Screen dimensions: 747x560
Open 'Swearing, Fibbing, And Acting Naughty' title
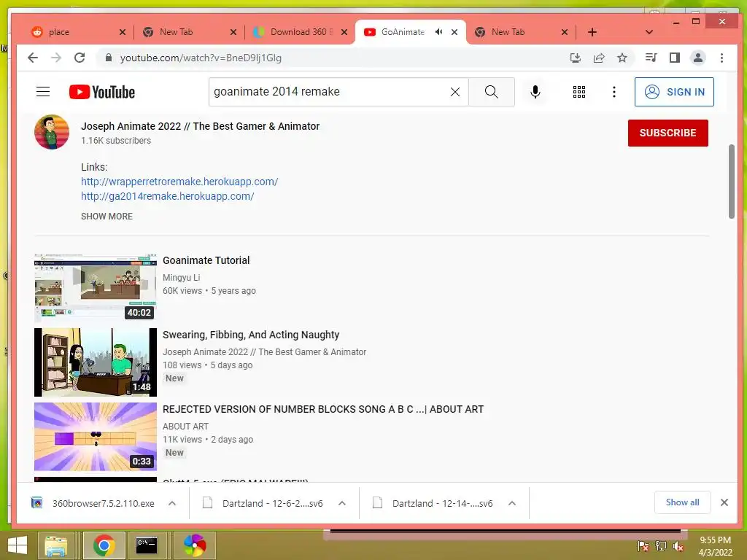point(251,335)
